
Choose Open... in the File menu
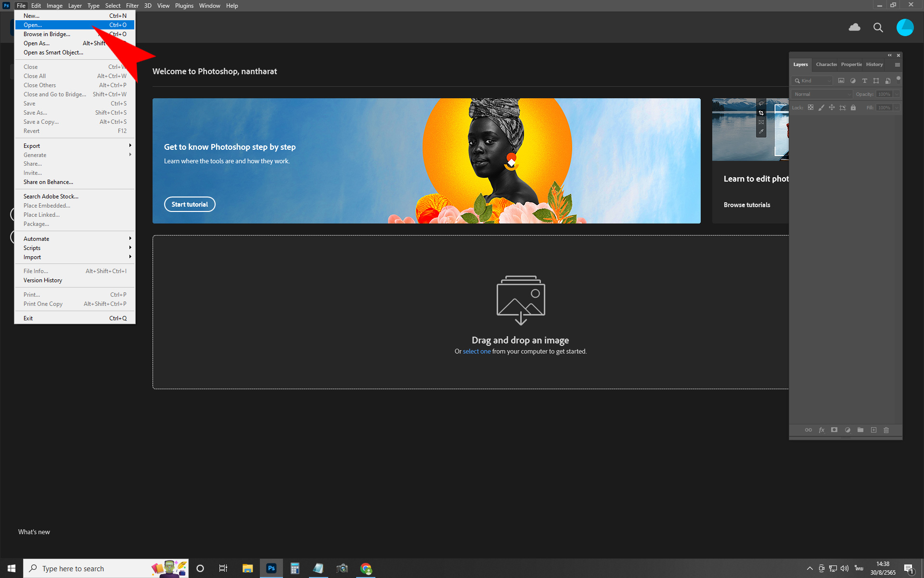click(75, 25)
